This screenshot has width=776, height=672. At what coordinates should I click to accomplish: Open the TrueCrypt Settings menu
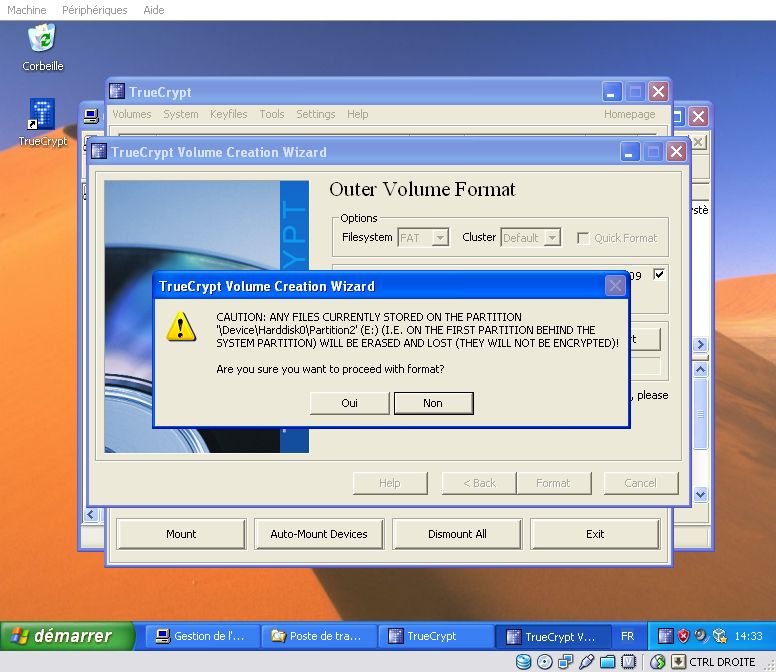[316, 114]
